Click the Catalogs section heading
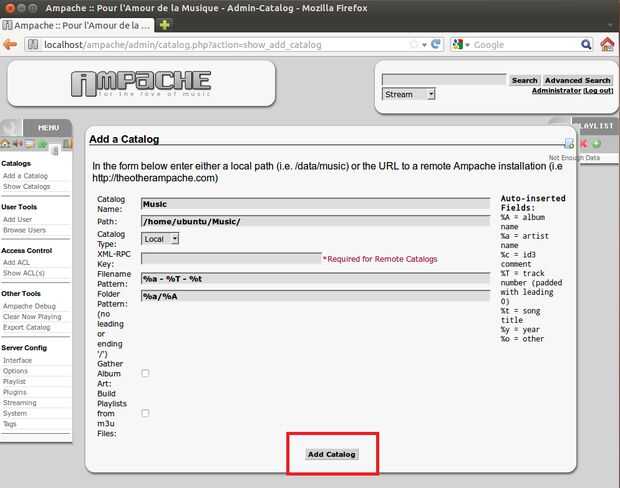Image resolution: width=620 pixels, height=488 pixels. (16, 163)
